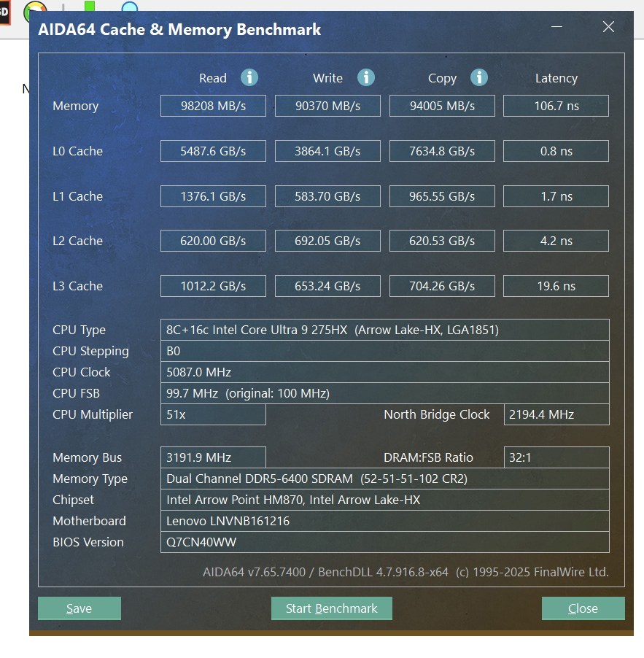
Task: Select Memory write value 90370 MB/s
Action: (x=327, y=106)
